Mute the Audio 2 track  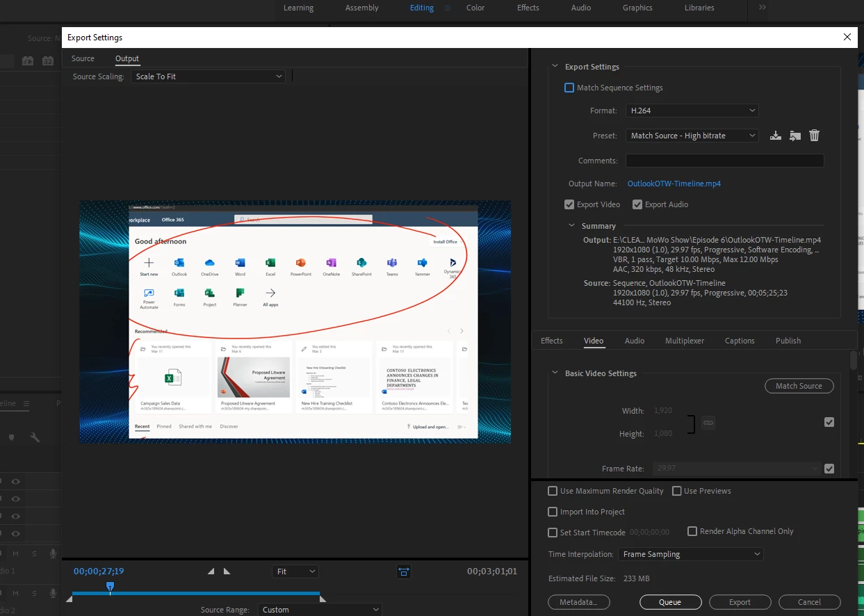click(x=15, y=593)
